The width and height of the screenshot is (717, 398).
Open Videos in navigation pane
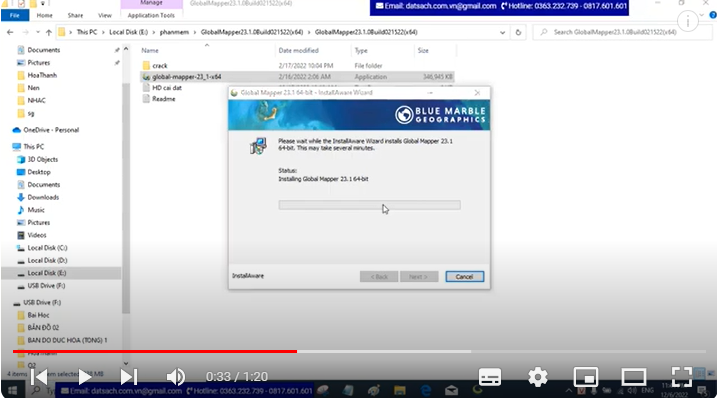(37, 235)
